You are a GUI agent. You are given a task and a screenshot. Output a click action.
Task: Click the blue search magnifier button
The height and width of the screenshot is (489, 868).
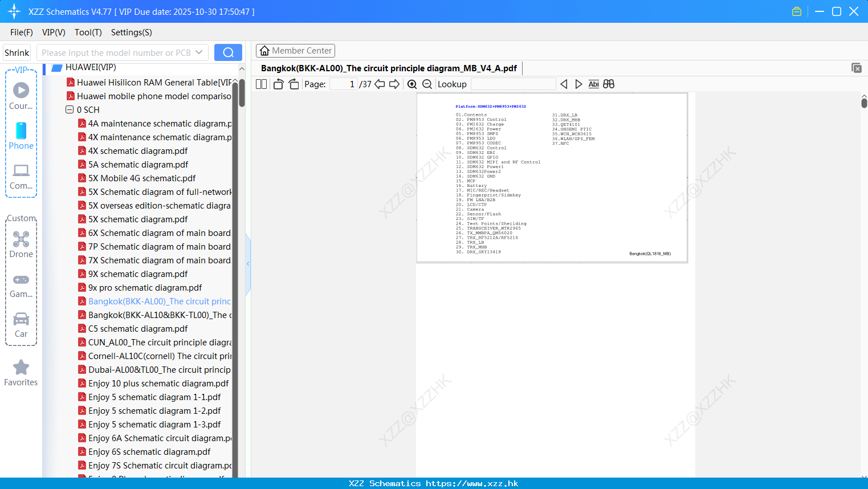(228, 52)
